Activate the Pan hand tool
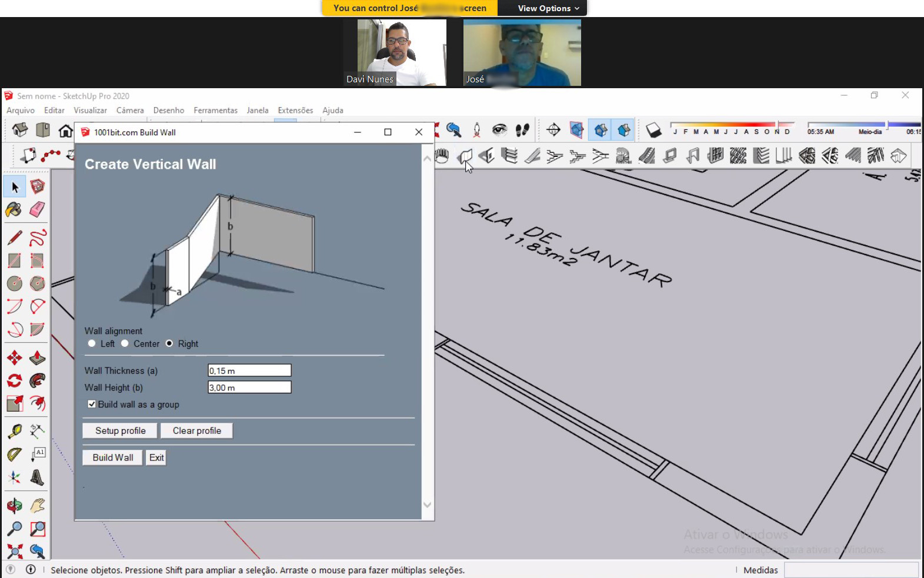924x578 pixels. 38,506
